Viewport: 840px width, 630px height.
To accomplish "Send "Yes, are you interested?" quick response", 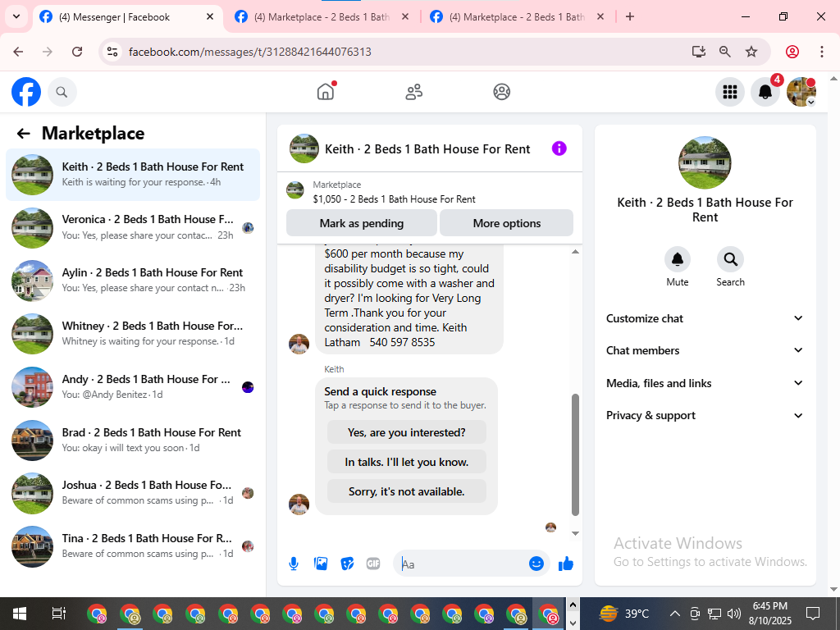I will pyautogui.click(x=407, y=432).
